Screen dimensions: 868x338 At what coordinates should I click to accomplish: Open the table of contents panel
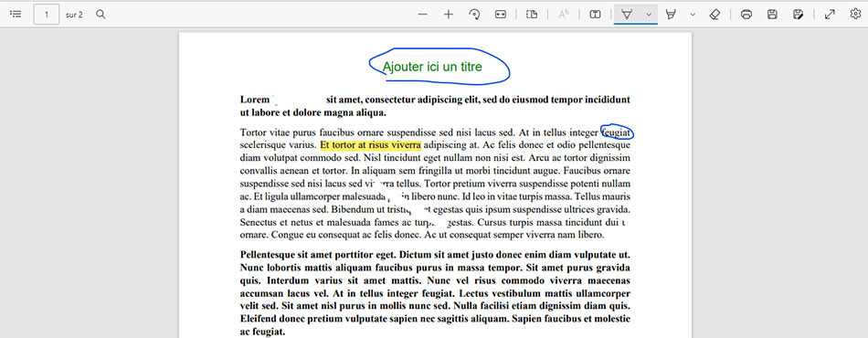point(16,15)
